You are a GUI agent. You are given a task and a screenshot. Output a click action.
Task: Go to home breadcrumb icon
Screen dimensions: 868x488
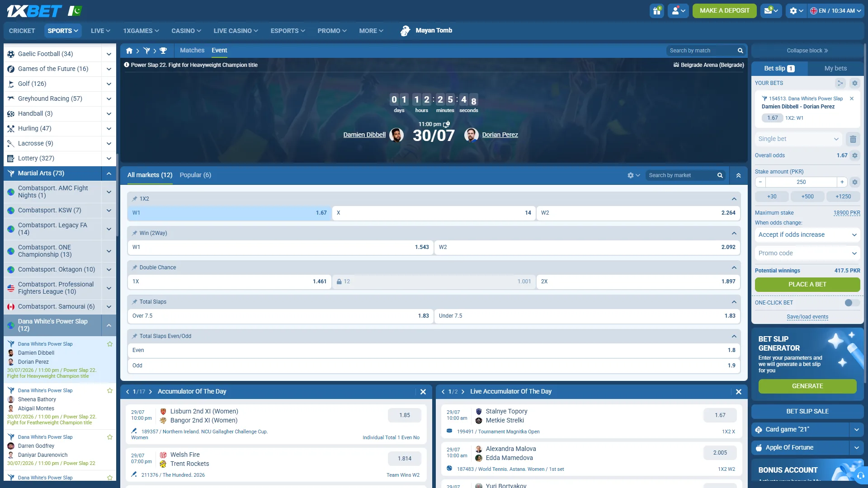(x=129, y=51)
